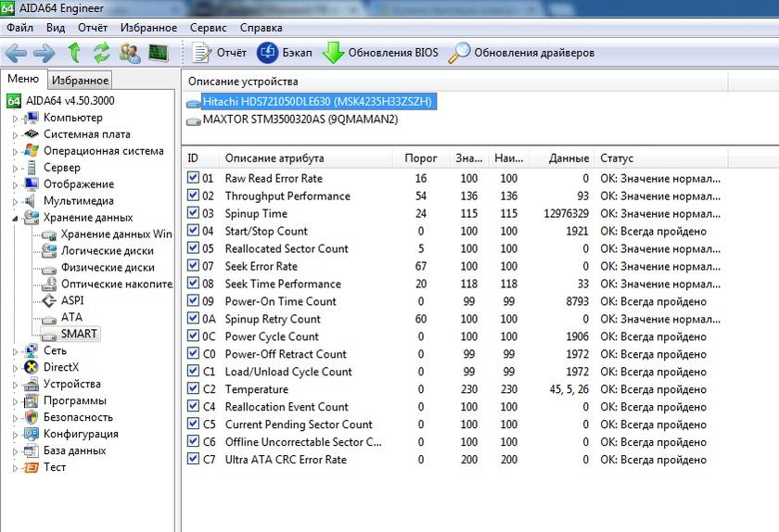The image size is (779, 532).
Task: Sort by Описание атрибута column header
Action: tap(305, 158)
